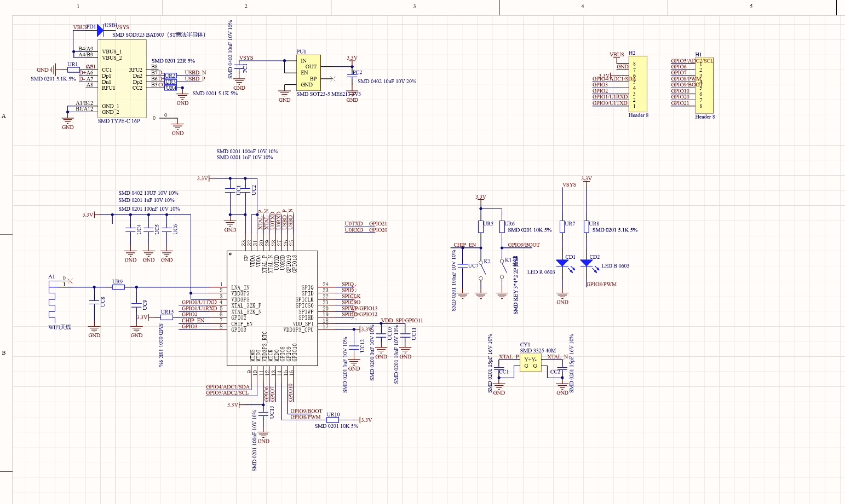Screen dimensions: 845x504
Task: Click 'Header 8' text under H2
Action: pyautogui.click(x=639, y=115)
